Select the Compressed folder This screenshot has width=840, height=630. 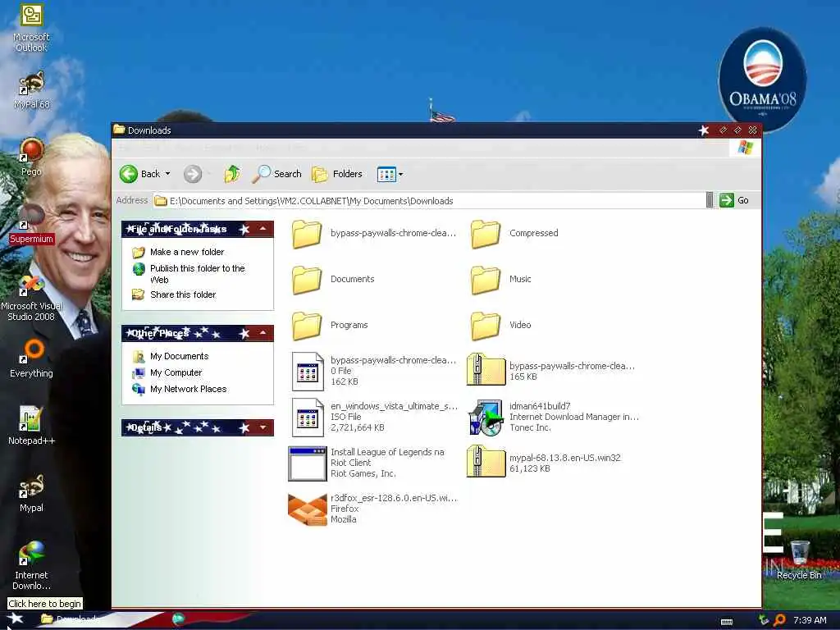point(514,234)
